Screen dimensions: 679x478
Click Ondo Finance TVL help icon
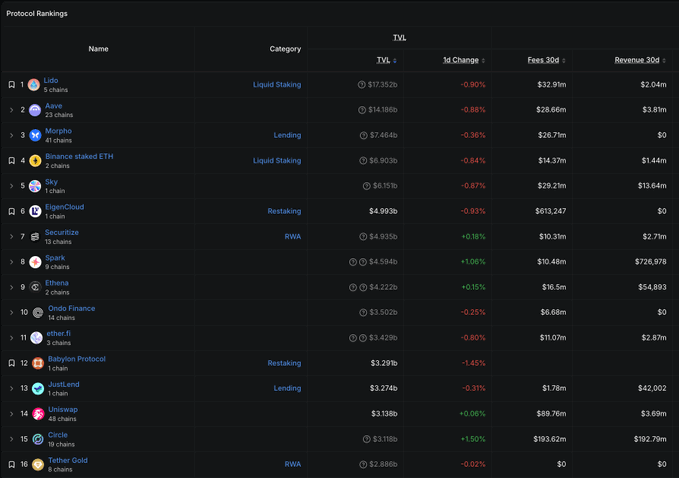point(363,312)
